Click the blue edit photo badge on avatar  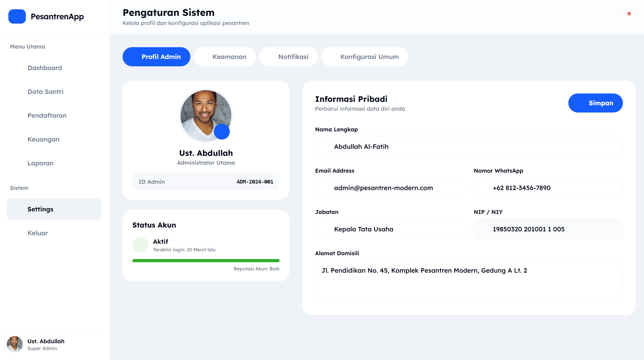tap(221, 131)
